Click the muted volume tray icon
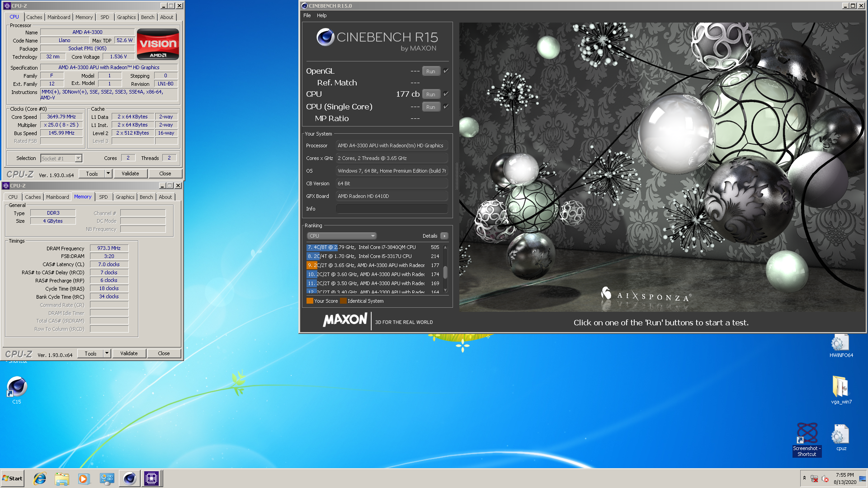868x488 pixels. [825, 479]
